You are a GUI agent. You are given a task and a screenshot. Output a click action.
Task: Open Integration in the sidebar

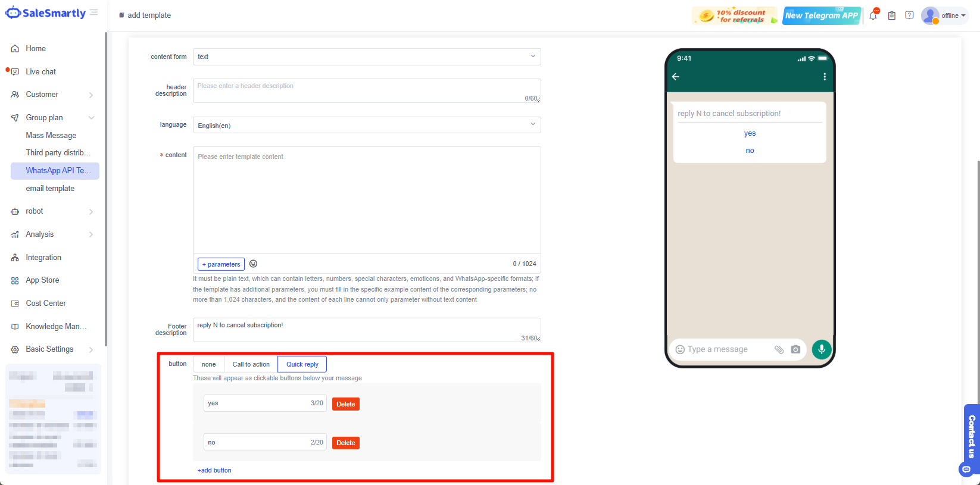(43, 258)
